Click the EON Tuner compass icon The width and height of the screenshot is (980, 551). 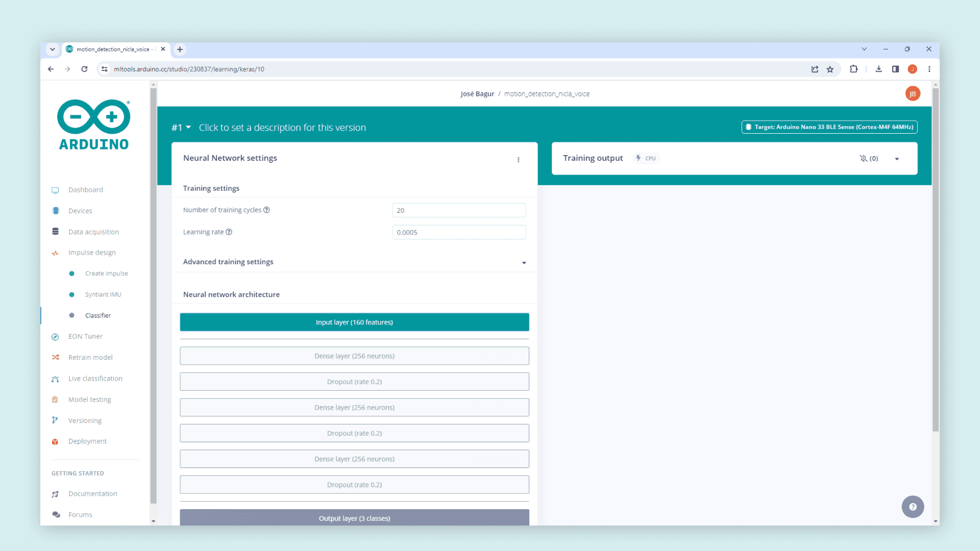[55, 337]
